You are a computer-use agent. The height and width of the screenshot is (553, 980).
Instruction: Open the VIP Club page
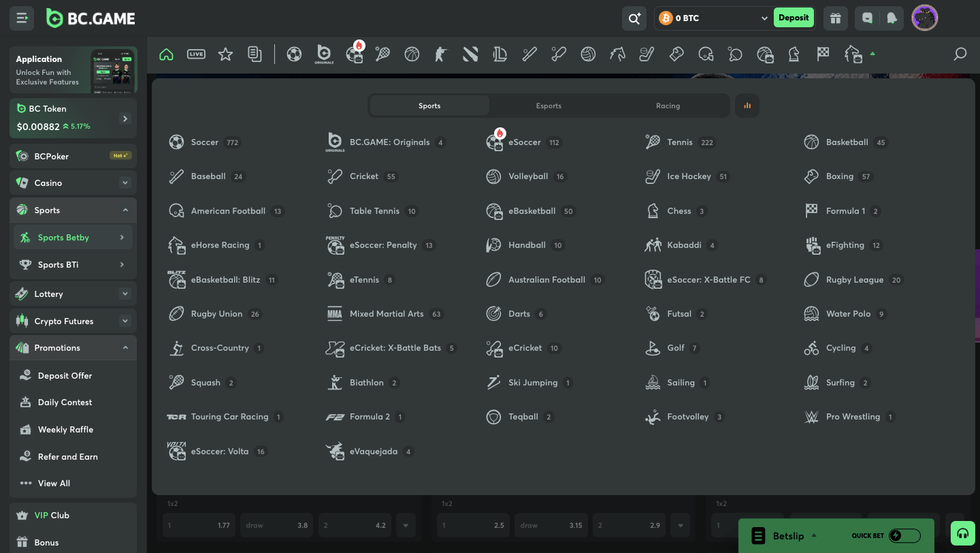(73, 516)
